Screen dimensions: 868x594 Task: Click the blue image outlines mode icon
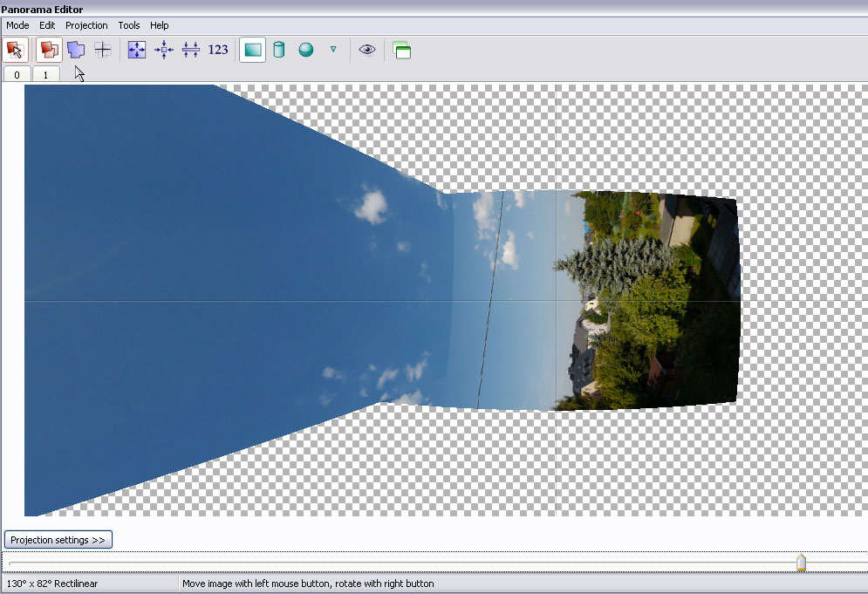click(x=76, y=50)
